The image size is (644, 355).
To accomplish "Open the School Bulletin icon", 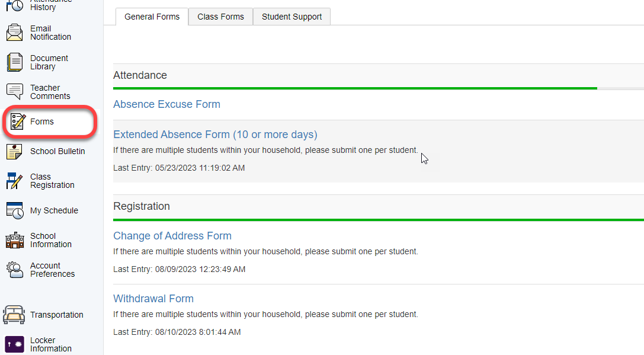I will tap(15, 151).
